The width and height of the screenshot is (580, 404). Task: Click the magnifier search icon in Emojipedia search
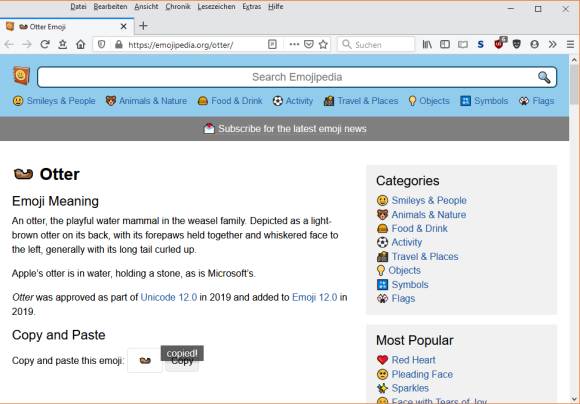coord(544,77)
